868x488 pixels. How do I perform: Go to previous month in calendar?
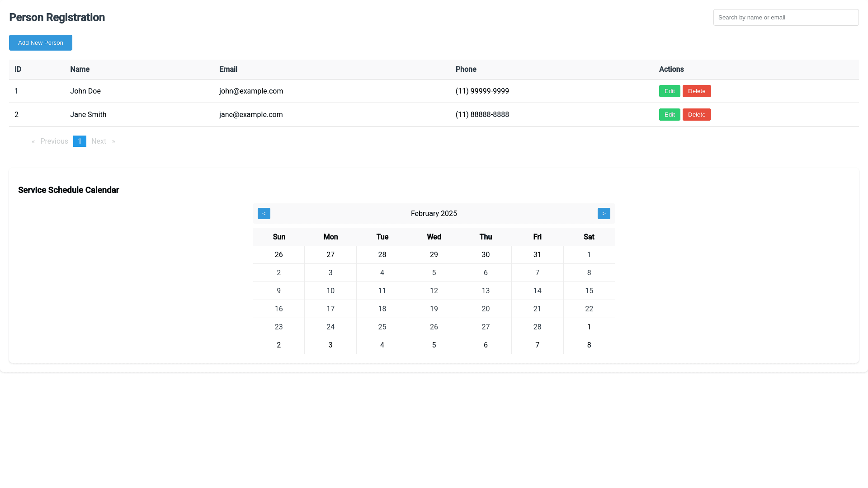264,213
